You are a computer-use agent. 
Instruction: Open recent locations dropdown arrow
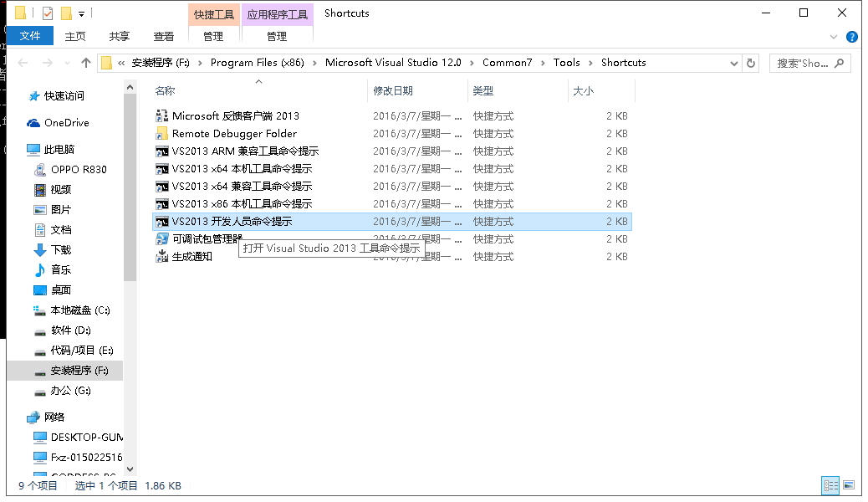68,63
